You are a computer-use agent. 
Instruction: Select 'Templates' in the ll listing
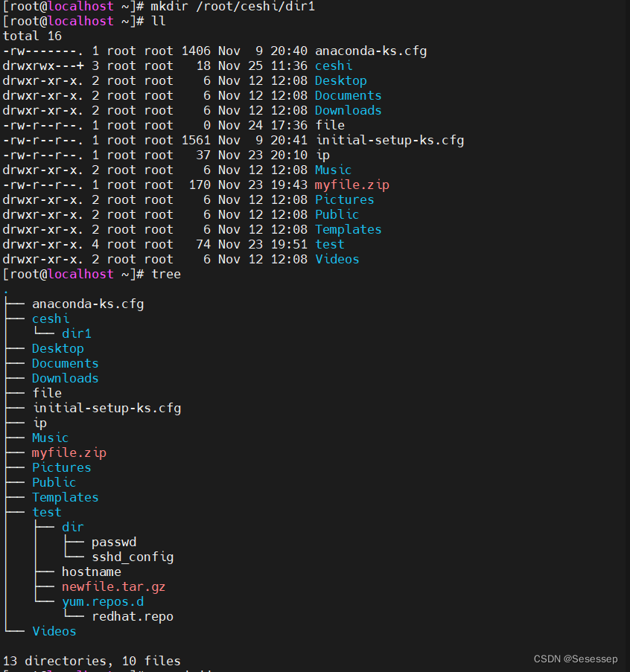pyautogui.click(x=349, y=230)
